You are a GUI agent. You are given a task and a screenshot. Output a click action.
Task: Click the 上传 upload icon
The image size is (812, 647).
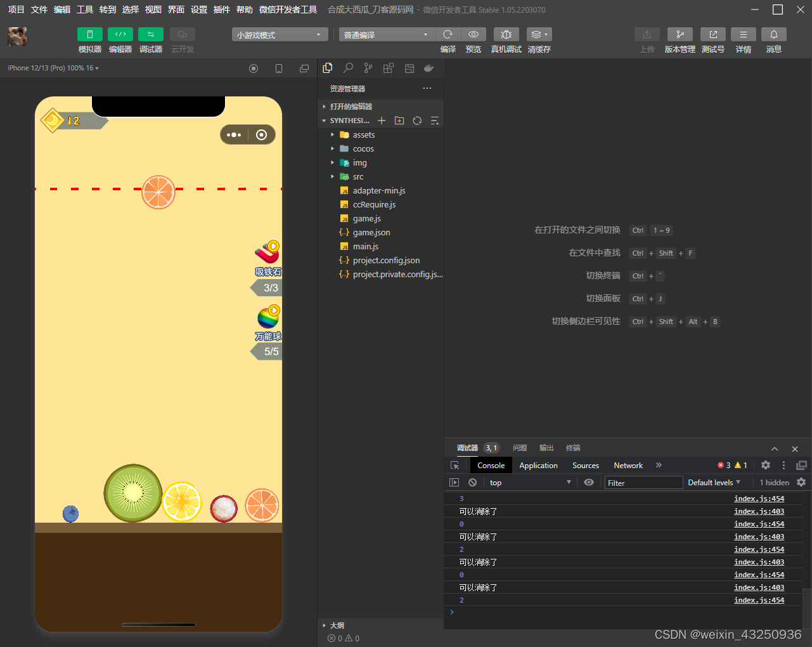click(x=647, y=34)
